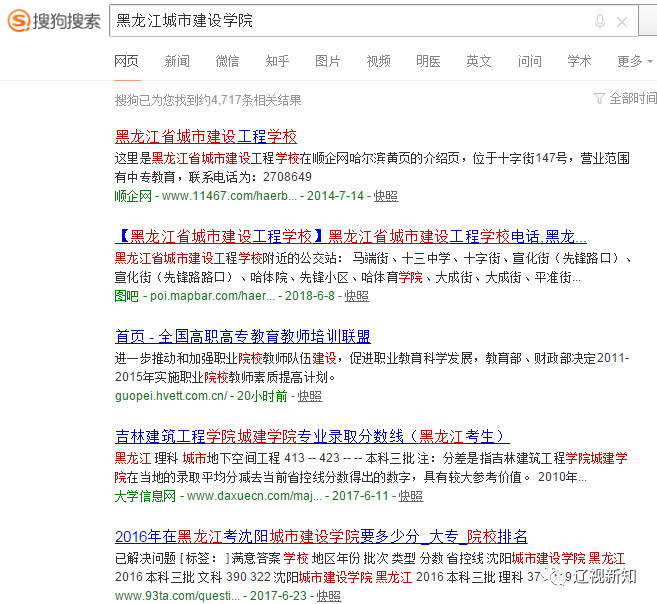Open result 黑龙江省城市建设工程学校
Viewport: 657px width, 604px height.
click(x=206, y=137)
